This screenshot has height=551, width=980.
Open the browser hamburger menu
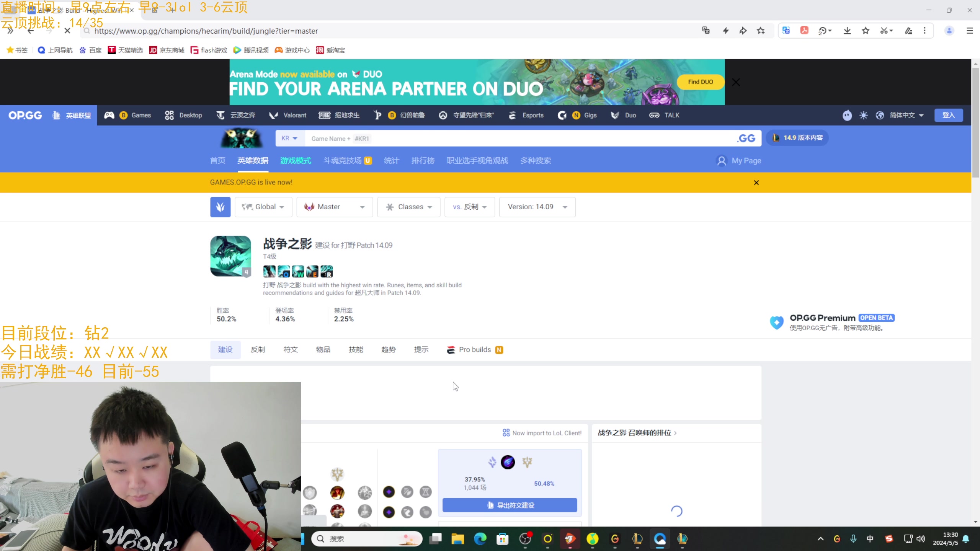point(970,31)
